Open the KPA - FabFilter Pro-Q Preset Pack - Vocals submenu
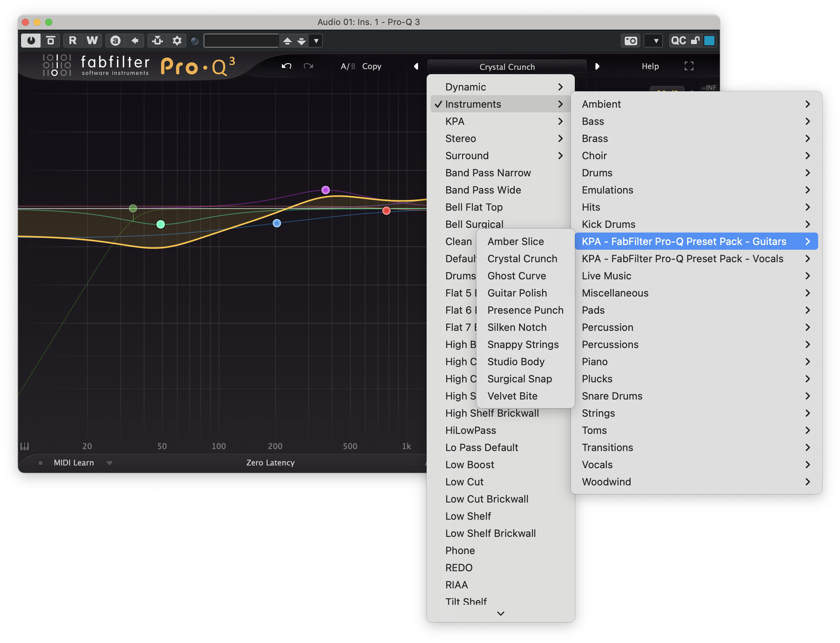840x643 pixels. point(682,258)
